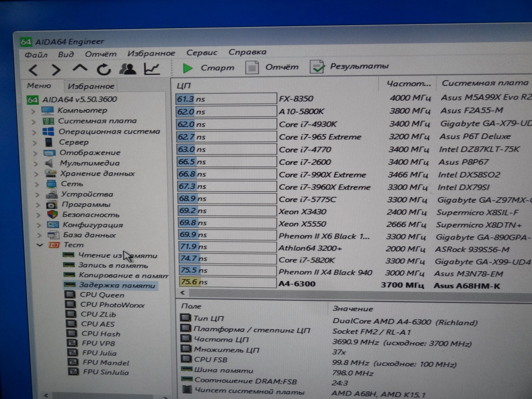Open the Отчёт menu in menu bar
The width and height of the screenshot is (532, 399).
tap(101, 54)
